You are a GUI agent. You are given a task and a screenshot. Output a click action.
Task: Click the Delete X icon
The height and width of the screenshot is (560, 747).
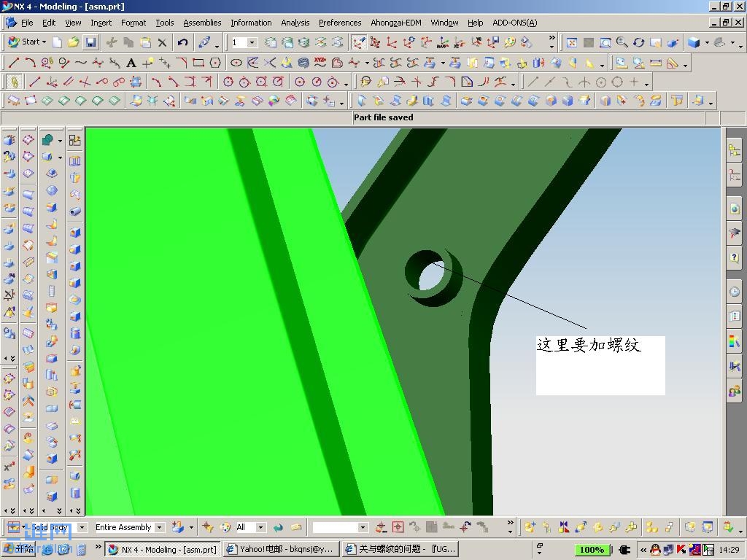coord(162,42)
